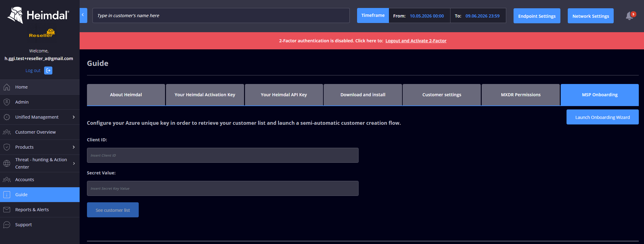
Task: Focus the customer name search field
Action: point(221,15)
